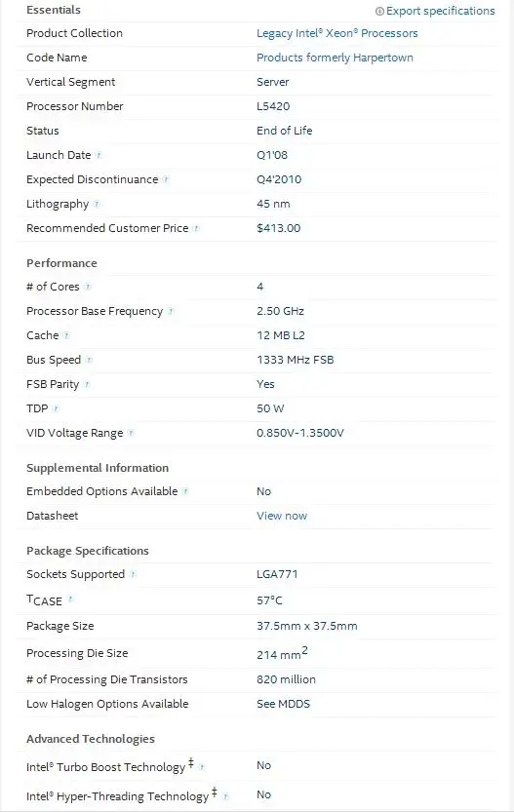Click the VID Voltage Range help icon
The width and height of the screenshot is (514, 812).
coord(131,433)
